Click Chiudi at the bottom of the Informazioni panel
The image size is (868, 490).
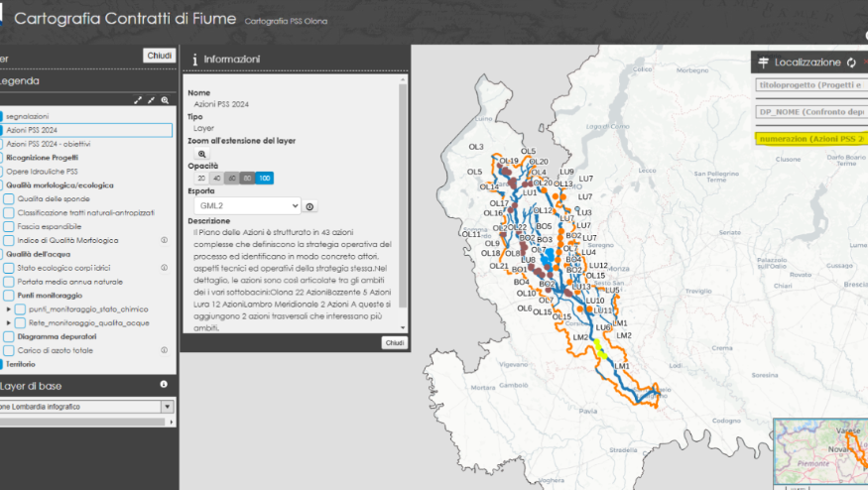point(394,342)
